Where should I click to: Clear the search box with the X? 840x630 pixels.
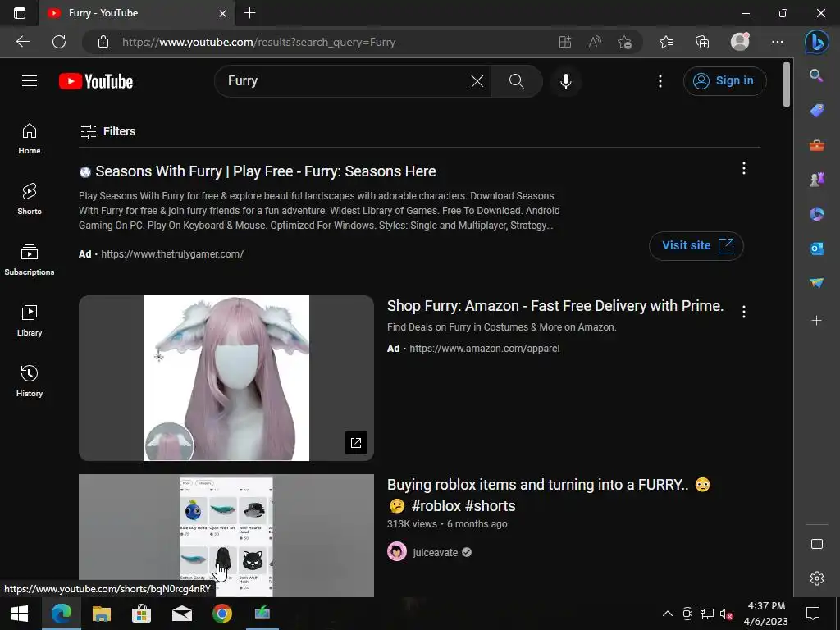477,81
